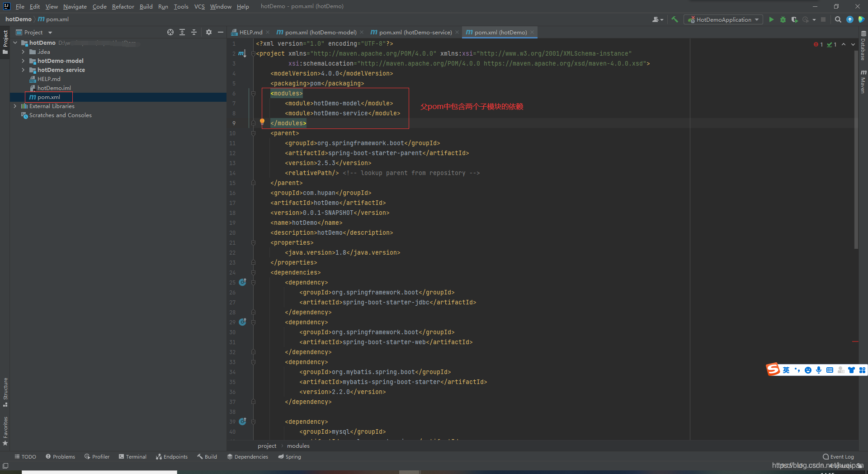Click the gutter icon on line 29
Image resolution: width=868 pixels, height=474 pixels.
pos(243,322)
